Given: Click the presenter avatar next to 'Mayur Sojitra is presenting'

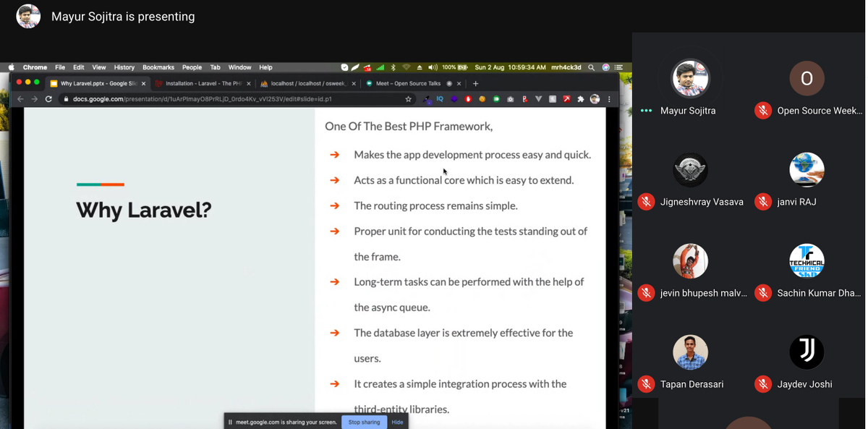Looking at the screenshot, I should [28, 16].
